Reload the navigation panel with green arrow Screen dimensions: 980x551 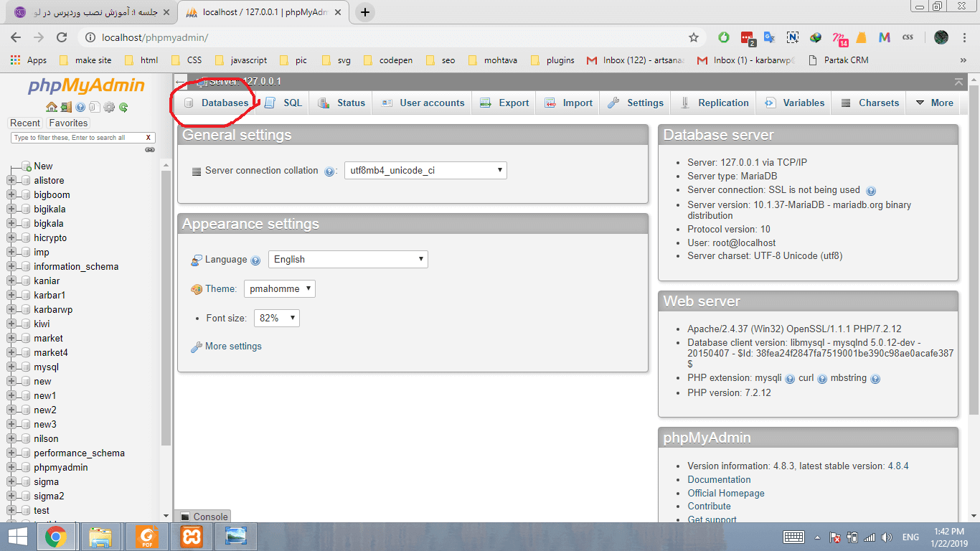coord(123,107)
